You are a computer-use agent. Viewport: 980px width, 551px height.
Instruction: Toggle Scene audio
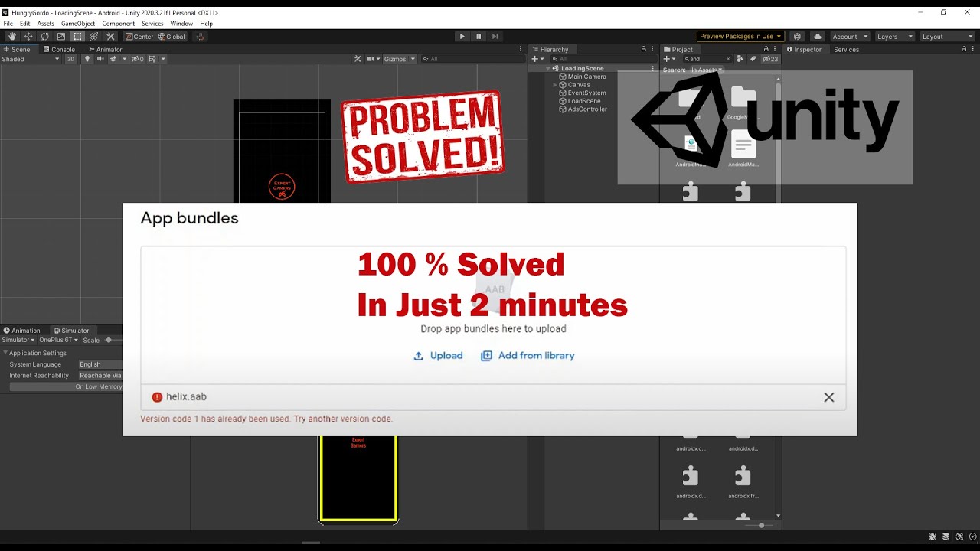(100, 59)
